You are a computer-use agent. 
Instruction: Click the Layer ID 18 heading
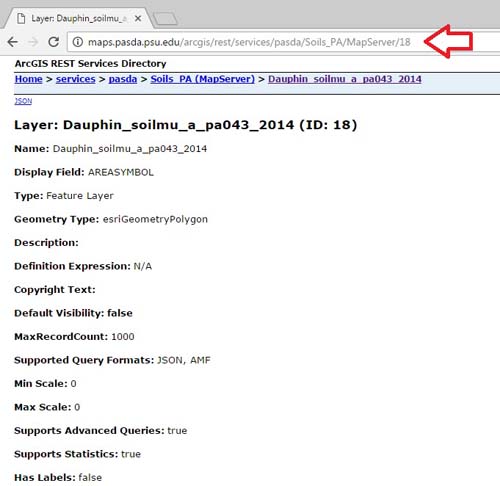click(x=186, y=125)
